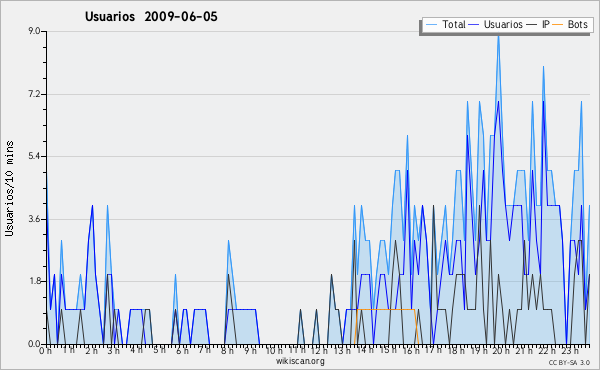Click the y-axis value 9.0
The image size is (600, 370).
point(34,31)
